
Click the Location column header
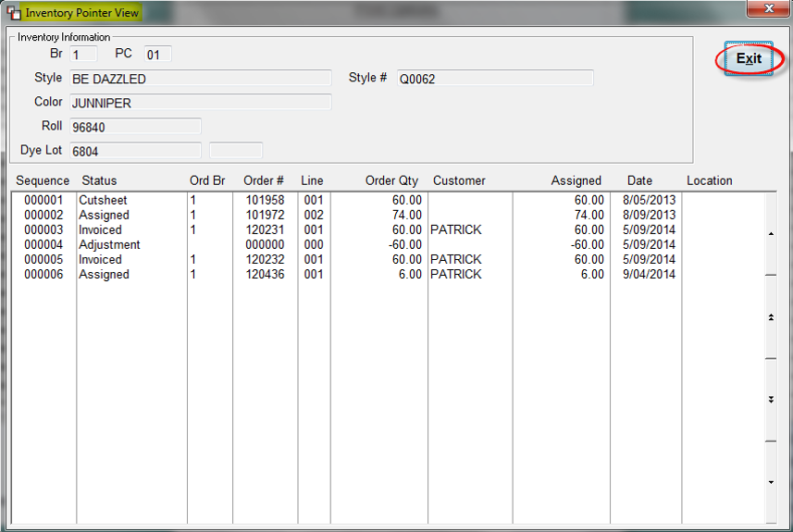coord(709,180)
